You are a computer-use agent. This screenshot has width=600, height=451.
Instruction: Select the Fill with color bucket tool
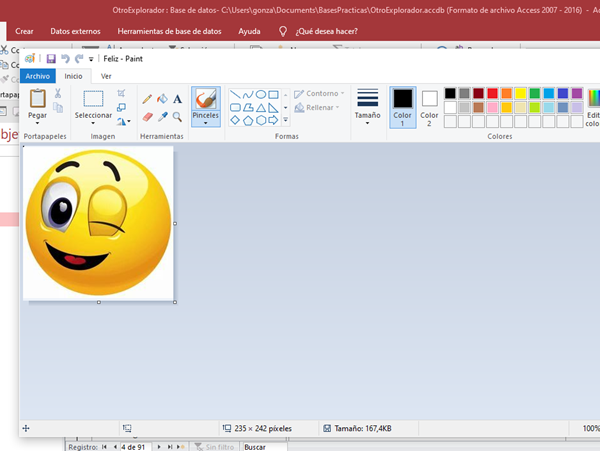(x=162, y=99)
